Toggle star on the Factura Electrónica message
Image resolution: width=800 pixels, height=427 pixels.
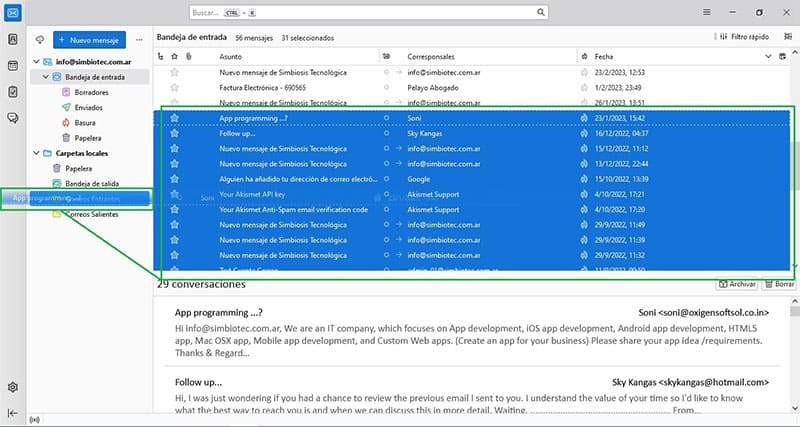pyautogui.click(x=175, y=87)
